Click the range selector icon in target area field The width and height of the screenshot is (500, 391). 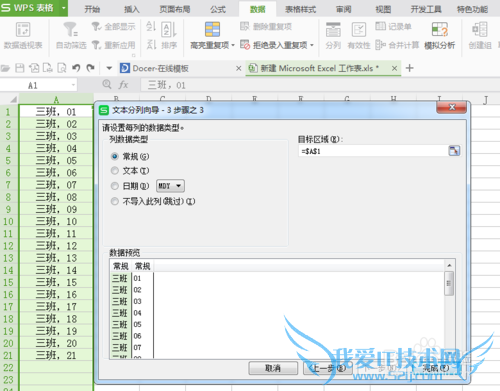point(454,151)
